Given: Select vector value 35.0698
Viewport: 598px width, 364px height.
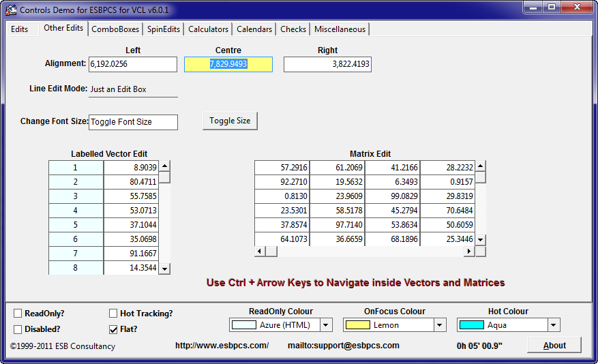Looking at the screenshot, I should click(131, 239).
